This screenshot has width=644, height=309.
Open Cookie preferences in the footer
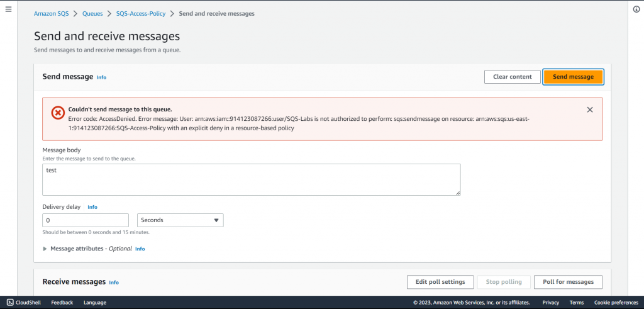(x=616, y=303)
